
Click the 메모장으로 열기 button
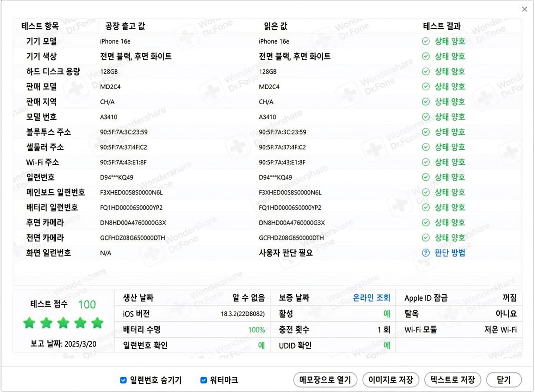tap(325, 380)
